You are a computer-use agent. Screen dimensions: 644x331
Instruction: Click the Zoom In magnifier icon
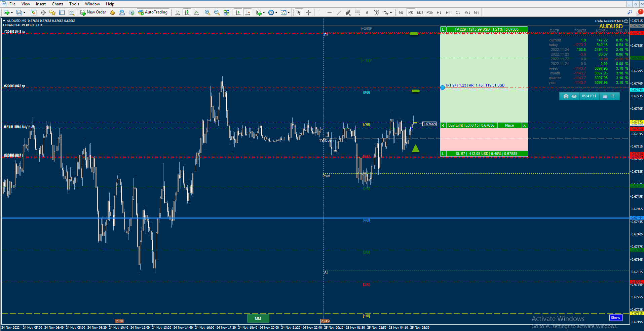coord(207,12)
